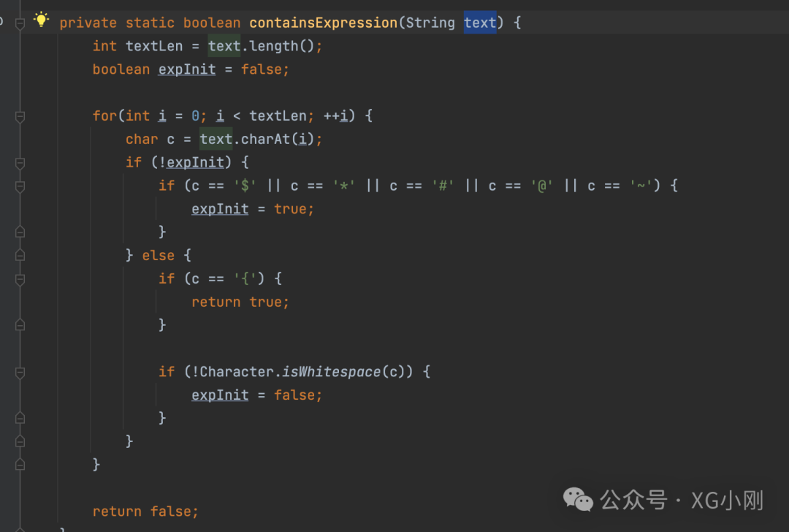Click the final return false statement
This screenshot has height=532, width=789.
145,512
